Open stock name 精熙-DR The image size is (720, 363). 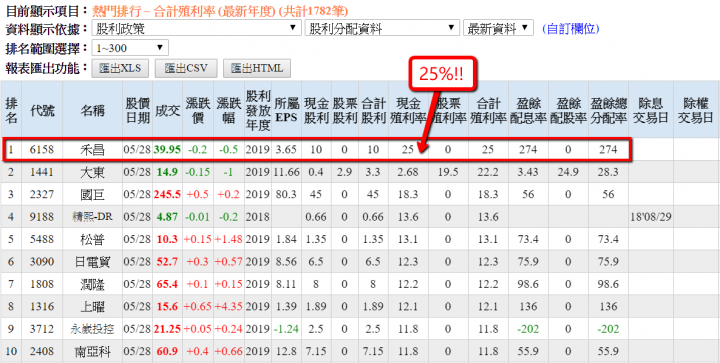tap(92, 217)
